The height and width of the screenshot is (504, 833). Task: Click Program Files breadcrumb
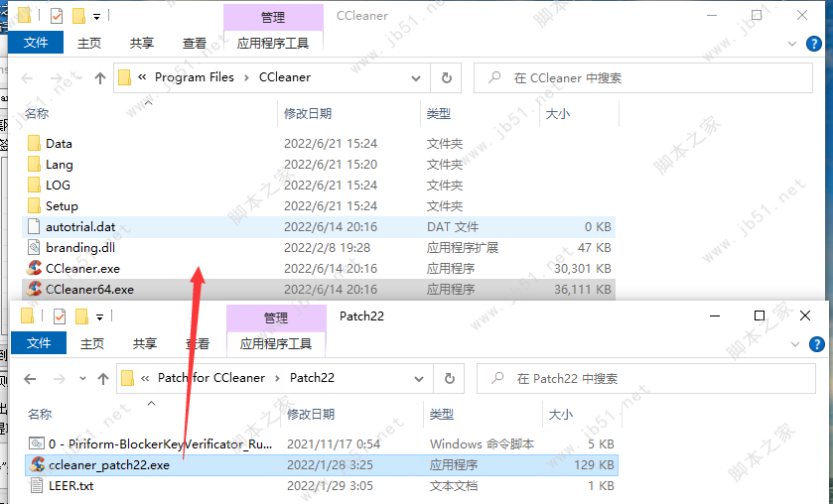[x=195, y=77]
